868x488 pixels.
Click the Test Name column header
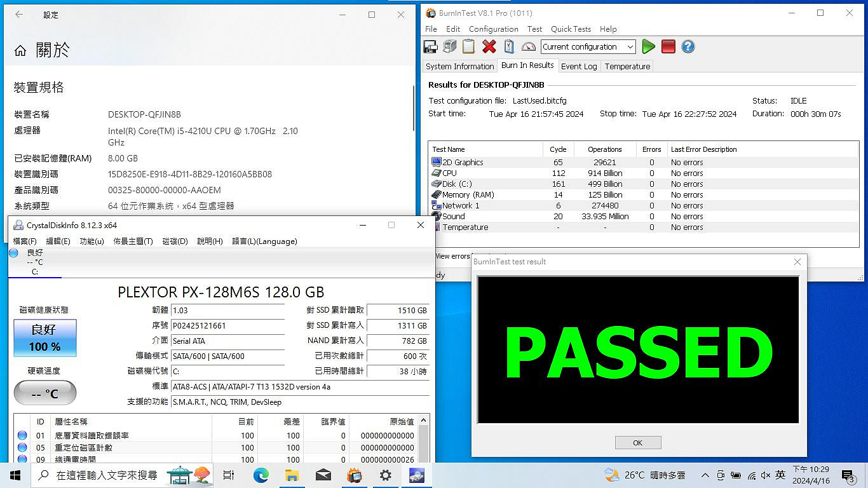coord(485,149)
